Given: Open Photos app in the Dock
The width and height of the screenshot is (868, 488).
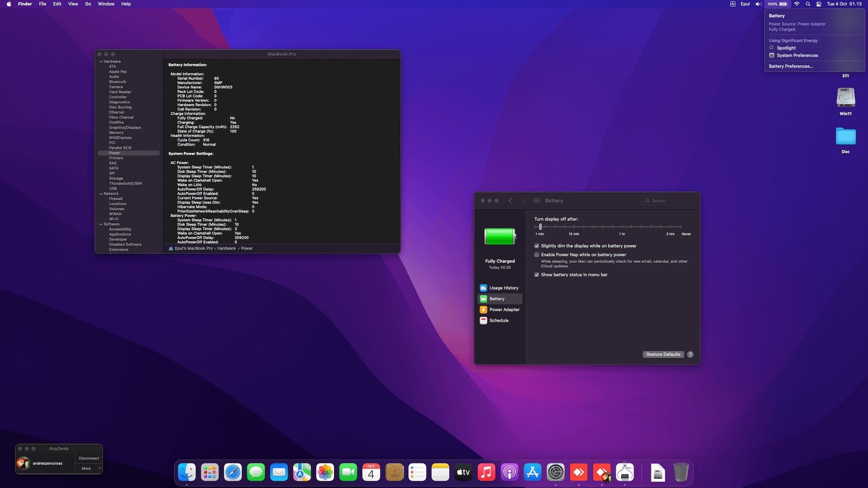Looking at the screenshot, I should 325,472.
